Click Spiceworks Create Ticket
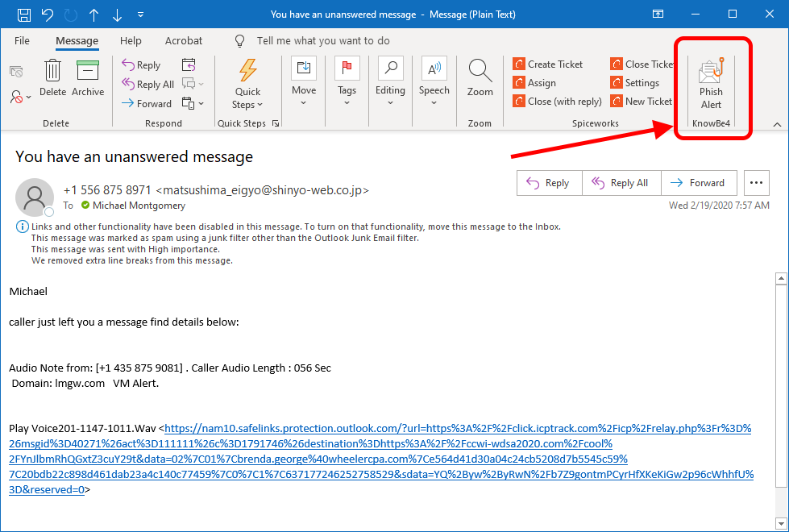 tap(547, 64)
